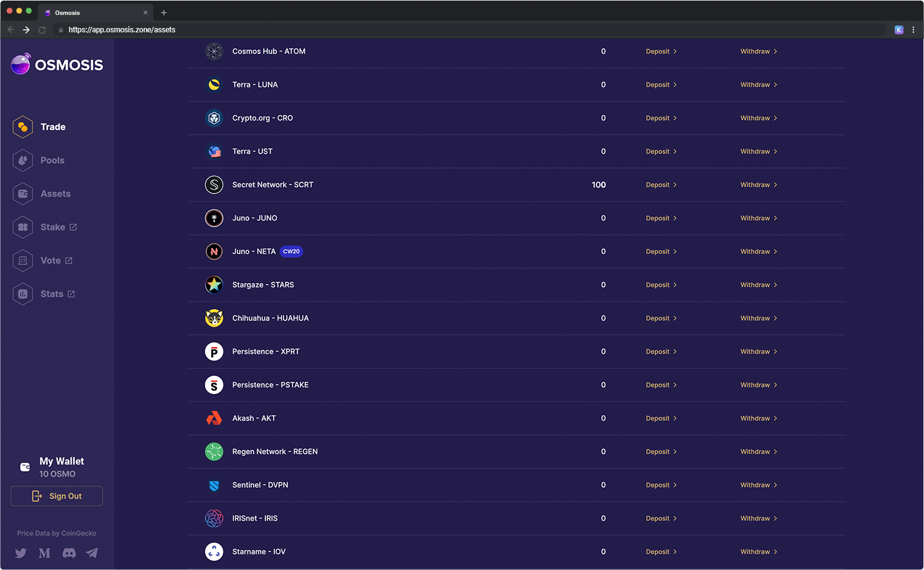Screen dimensions: 924x570
Task: Deposit Secret Network SCRT
Action: coord(661,185)
